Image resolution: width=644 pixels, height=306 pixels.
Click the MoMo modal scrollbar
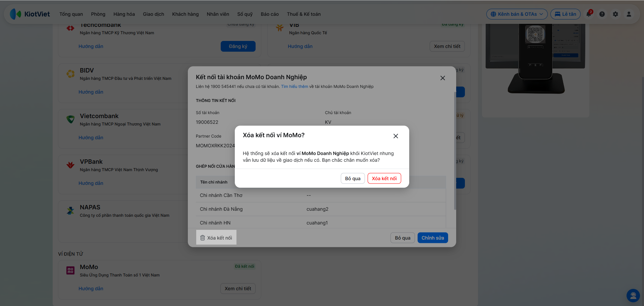455,151
